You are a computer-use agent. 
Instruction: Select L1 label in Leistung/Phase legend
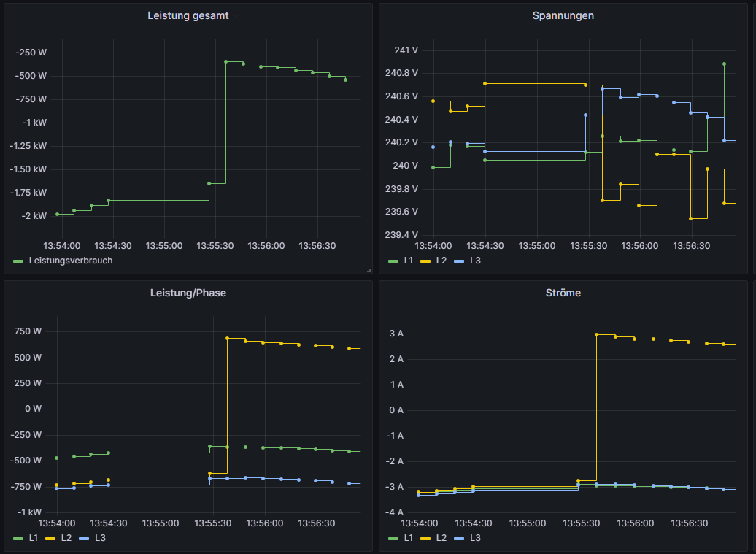pyautogui.click(x=34, y=538)
